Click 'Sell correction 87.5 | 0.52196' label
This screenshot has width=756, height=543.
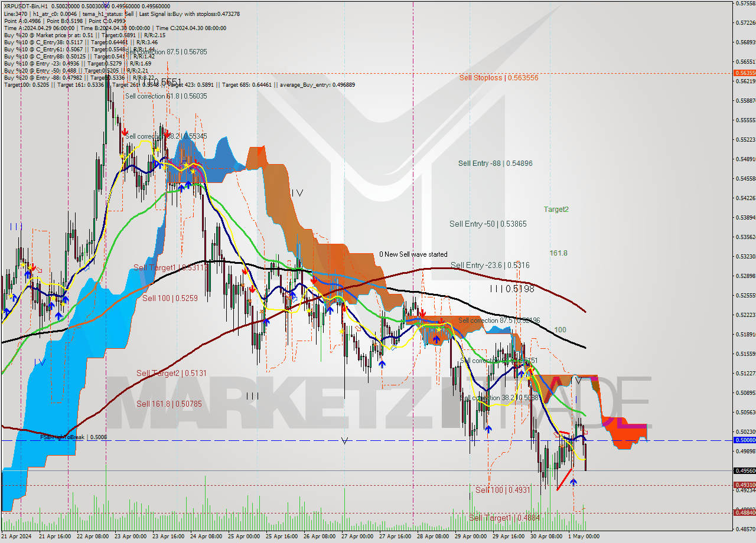[499, 320]
